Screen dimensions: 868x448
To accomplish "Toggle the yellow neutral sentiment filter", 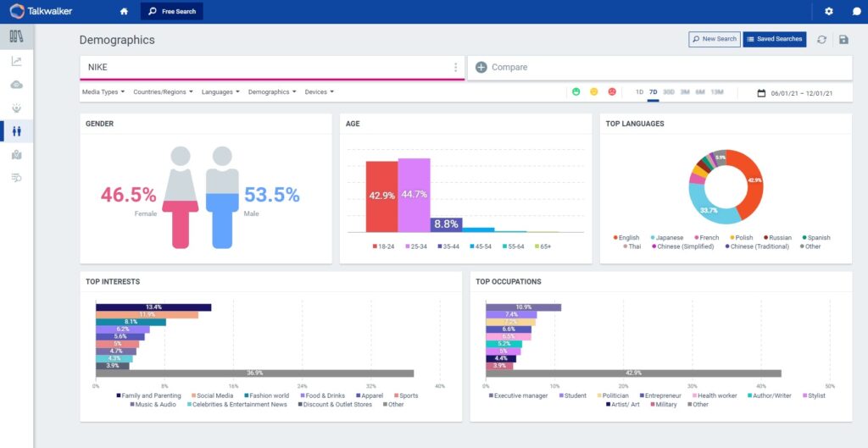I will [594, 91].
